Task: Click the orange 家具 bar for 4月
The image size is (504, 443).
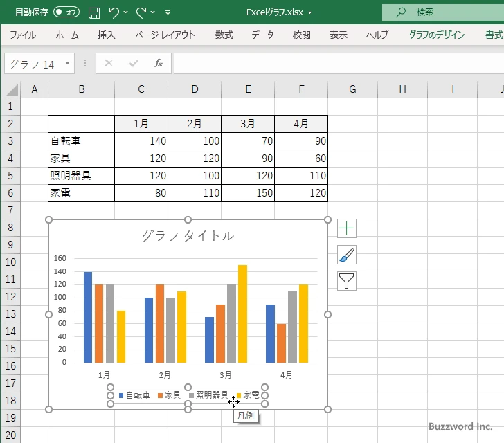Action: 281,343
